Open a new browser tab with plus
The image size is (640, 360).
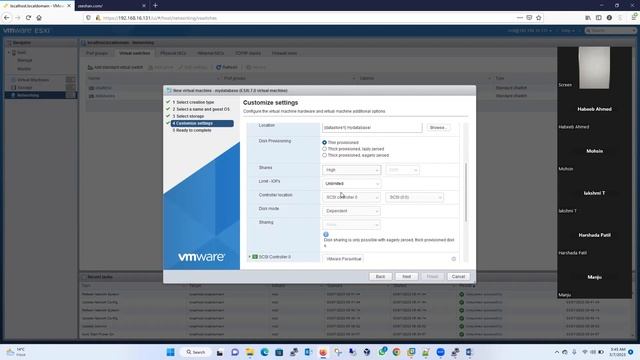pos(156,5)
